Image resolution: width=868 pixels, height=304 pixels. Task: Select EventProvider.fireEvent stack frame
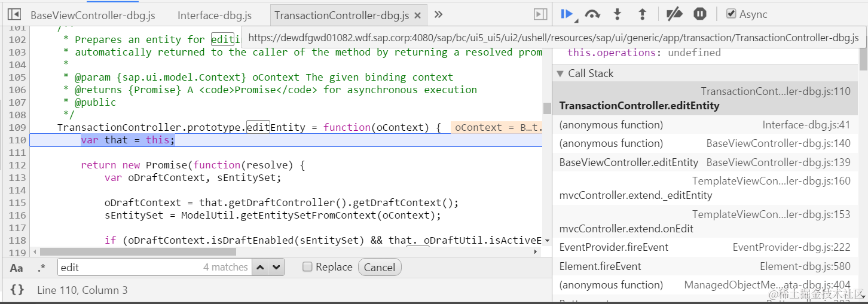tap(705, 247)
